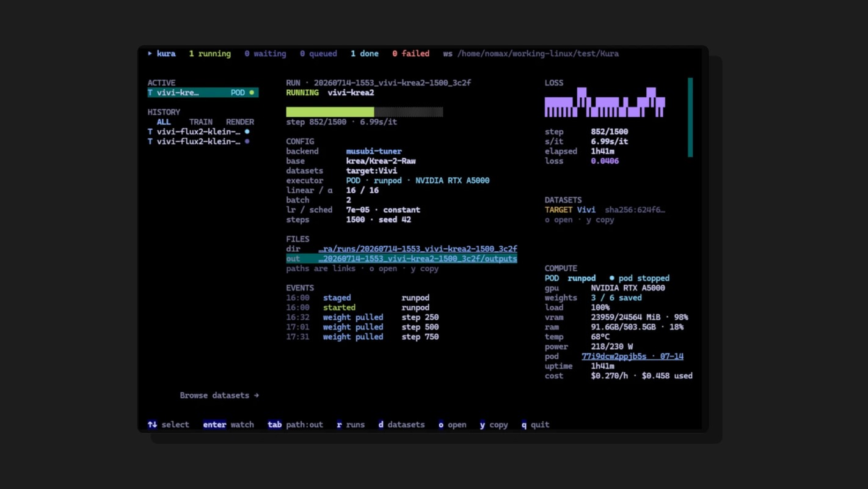Click the 'enter watch' shortcut in footer
The height and width of the screenshot is (489, 868).
pos(228,425)
